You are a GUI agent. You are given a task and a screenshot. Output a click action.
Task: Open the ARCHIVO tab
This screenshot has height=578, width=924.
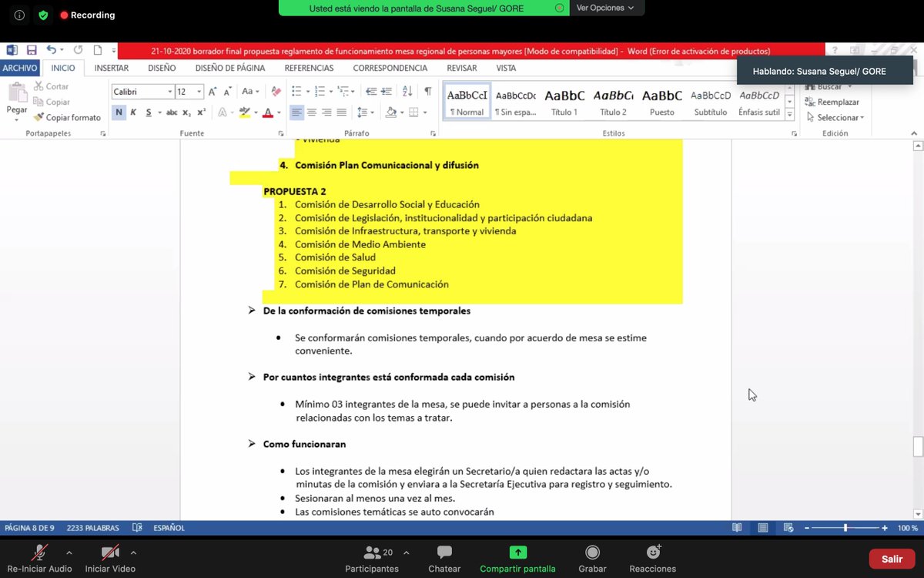tap(20, 68)
